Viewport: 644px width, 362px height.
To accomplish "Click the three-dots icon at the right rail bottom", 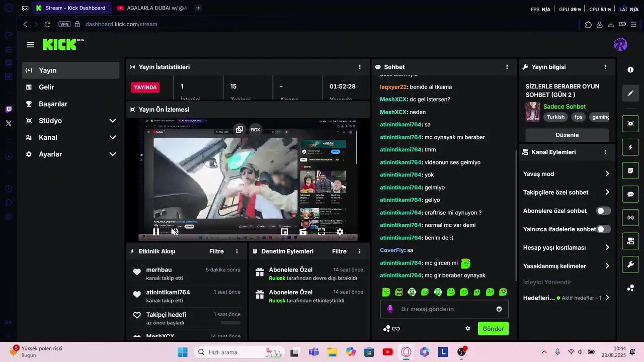I will tap(630, 288).
